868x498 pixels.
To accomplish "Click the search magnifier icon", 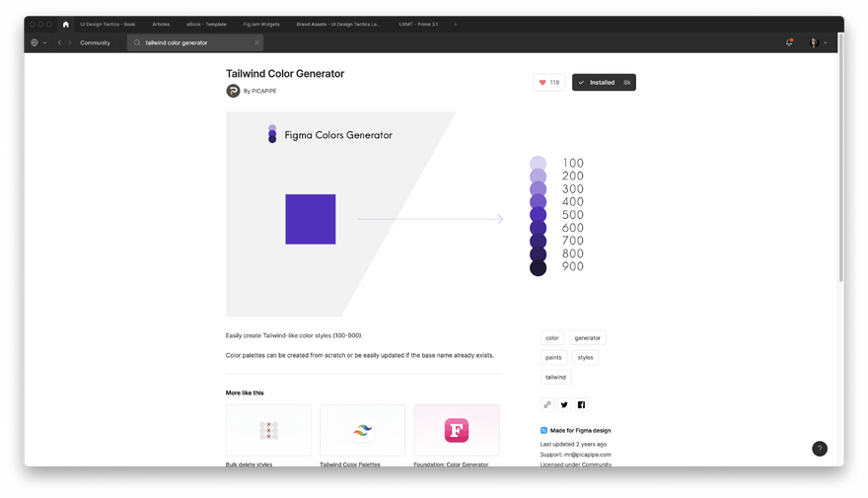I will tap(137, 42).
